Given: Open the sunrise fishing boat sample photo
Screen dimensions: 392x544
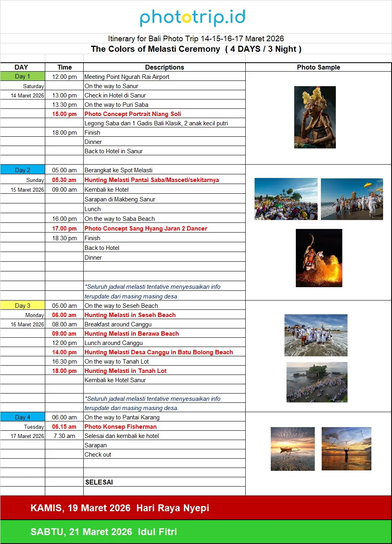Looking at the screenshot, I should (x=293, y=449).
